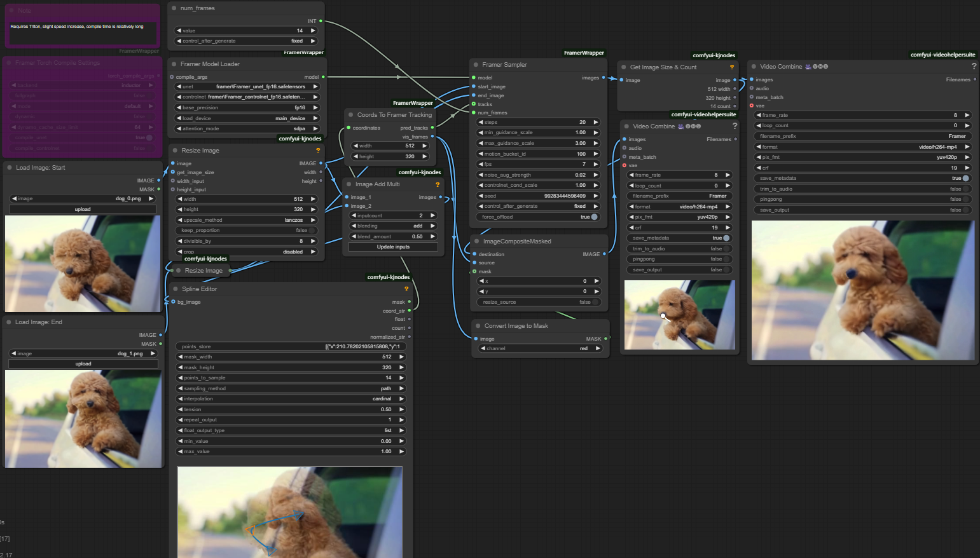
Task: Toggle save_metadata in middle Video Combine node
Action: click(x=679, y=238)
